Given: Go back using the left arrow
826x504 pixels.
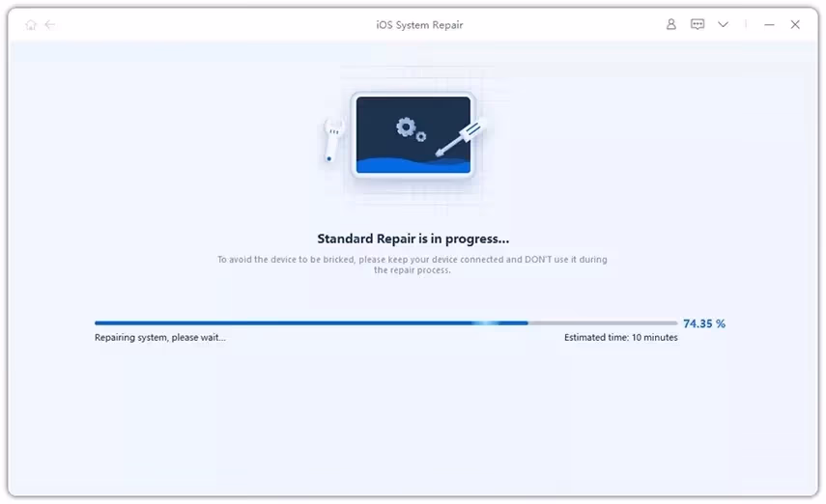Looking at the screenshot, I should tap(50, 24).
